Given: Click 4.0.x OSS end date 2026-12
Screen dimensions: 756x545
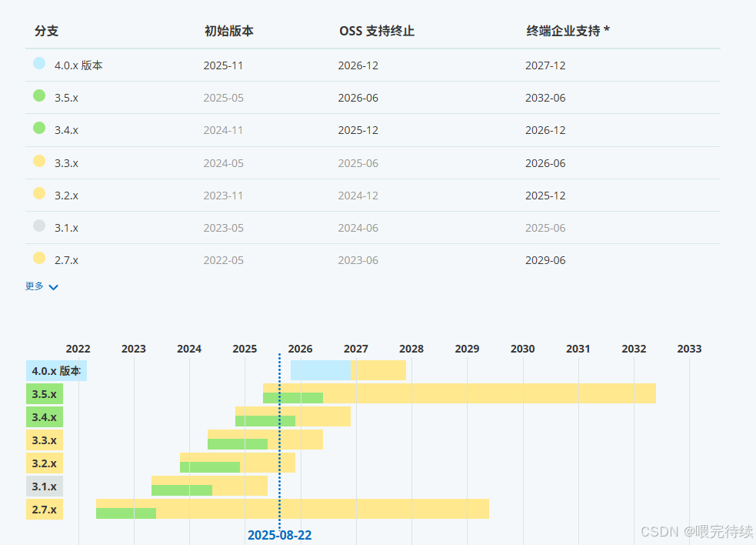Looking at the screenshot, I should pyautogui.click(x=358, y=65).
